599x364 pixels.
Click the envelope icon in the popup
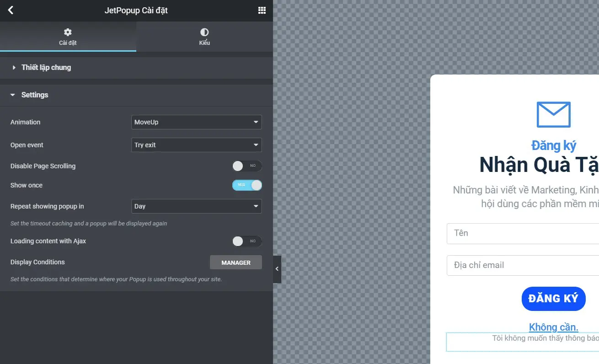(553, 114)
